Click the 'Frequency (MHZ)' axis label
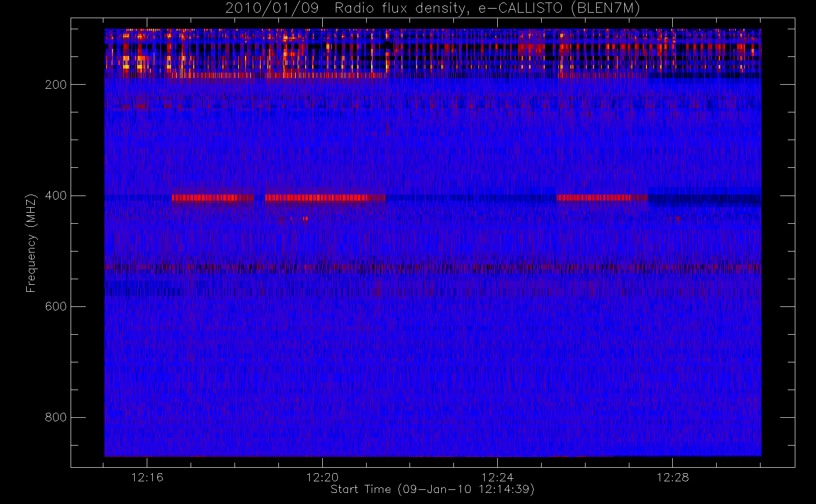The width and height of the screenshot is (816, 504). [x=31, y=243]
